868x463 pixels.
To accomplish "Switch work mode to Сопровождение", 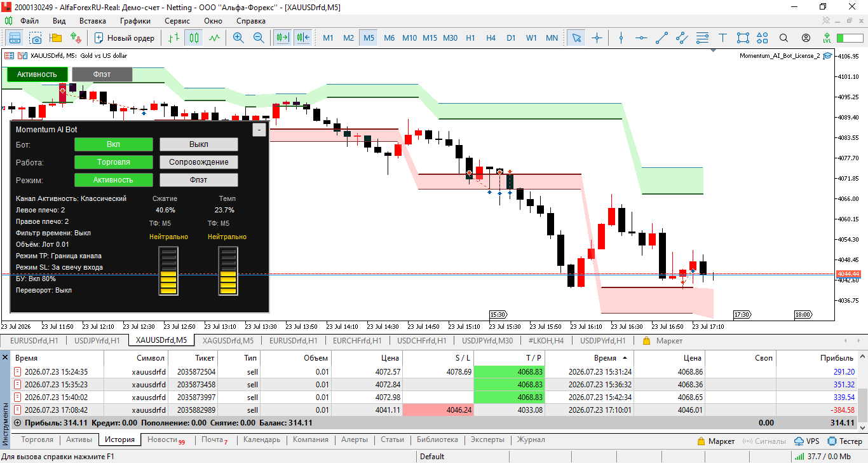I will (199, 162).
